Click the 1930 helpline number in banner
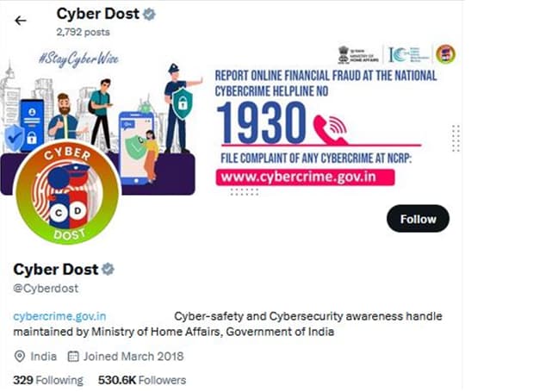The height and width of the screenshot is (392, 558). (x=260, y=124)
